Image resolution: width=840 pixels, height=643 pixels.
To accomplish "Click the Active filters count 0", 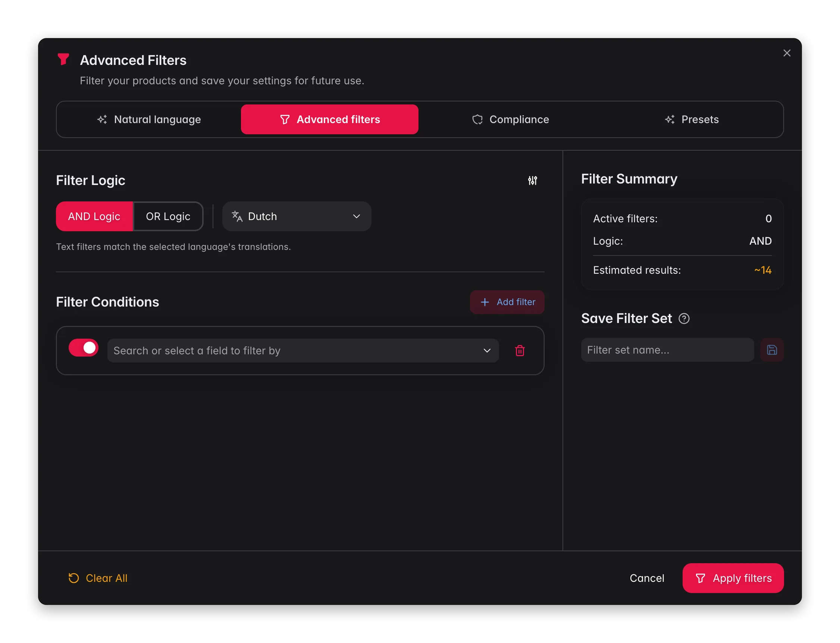I will pyautogui.click(x=768, y=219).
